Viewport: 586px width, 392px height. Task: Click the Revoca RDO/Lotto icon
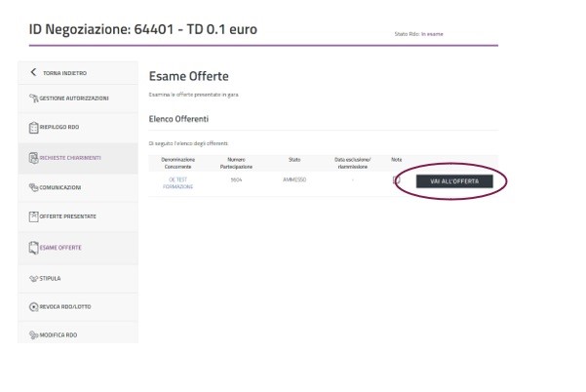[x=34, y=306]
